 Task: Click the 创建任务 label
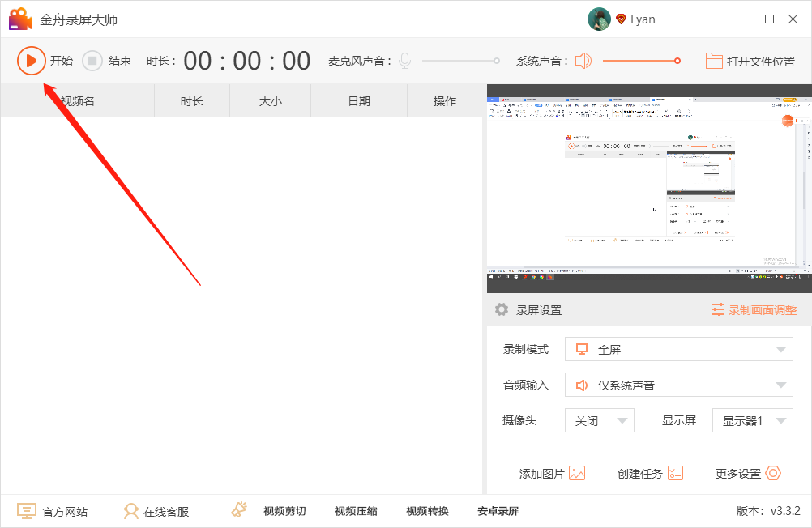pyautogui.click(x=640, y=474)
